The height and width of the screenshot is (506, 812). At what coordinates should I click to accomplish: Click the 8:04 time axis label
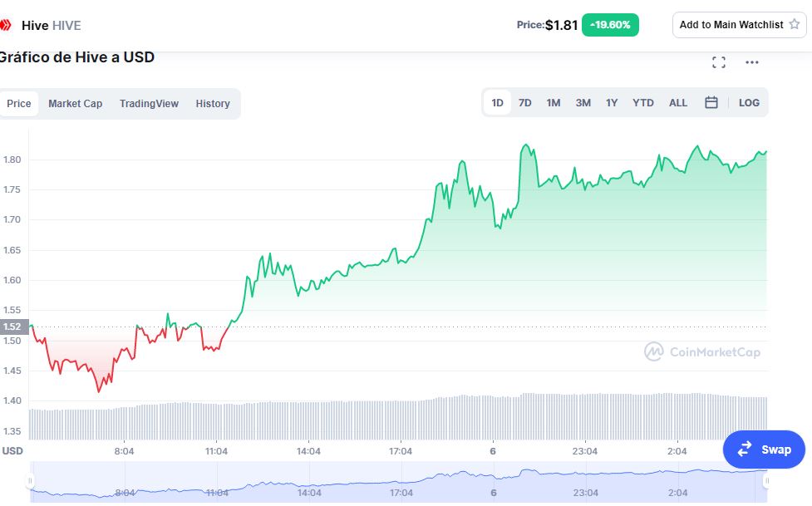[x=125, y=451]
